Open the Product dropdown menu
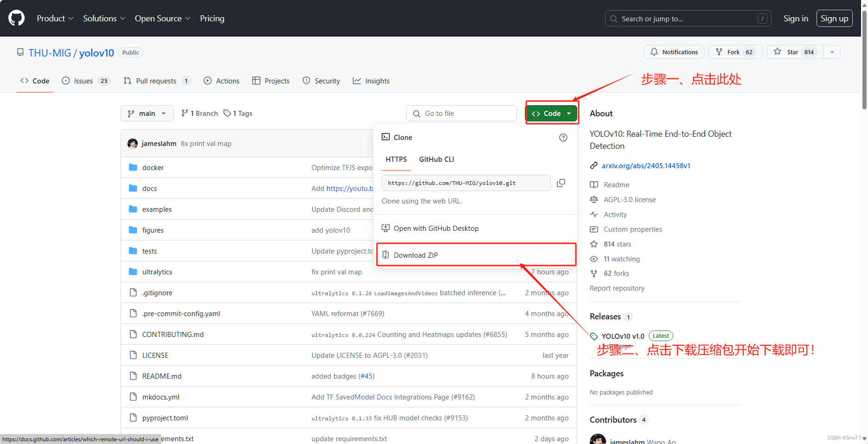The height and width of the screenshot is (444, 868). pyautogui.click(x=55, y=19)
